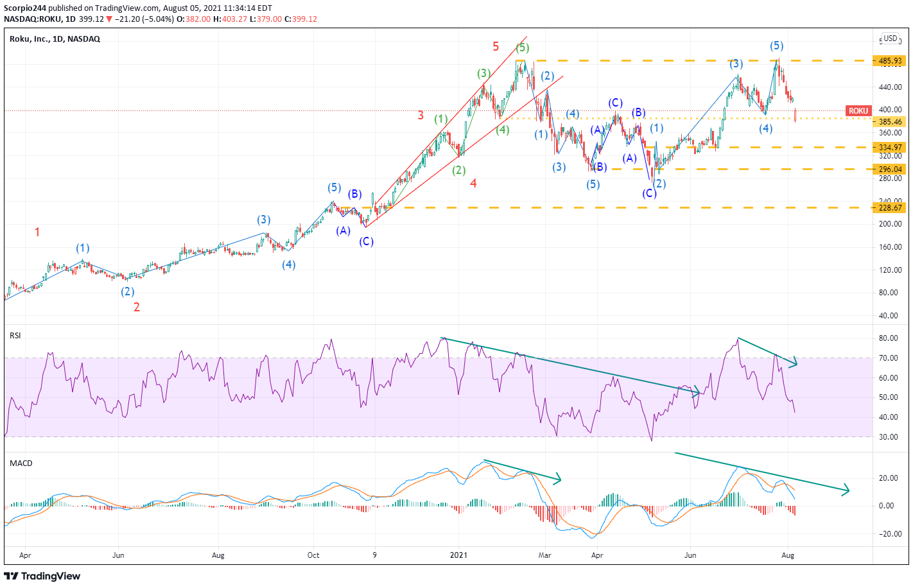This screenshot has height=588, width=913.
Task: Click the 400.00 price axis value
Action: pos(891,110)
